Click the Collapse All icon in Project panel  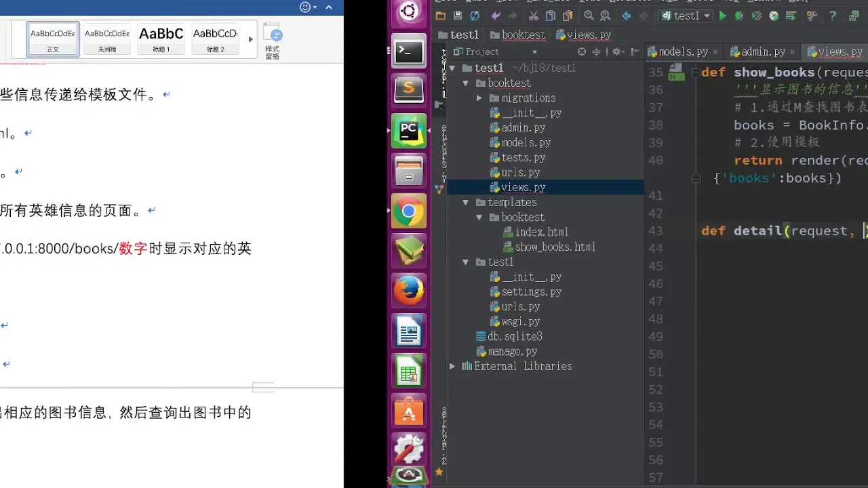point(597,52)
